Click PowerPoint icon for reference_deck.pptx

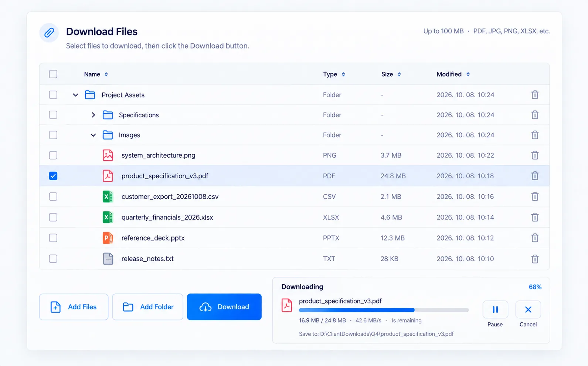tap(108, 238)
